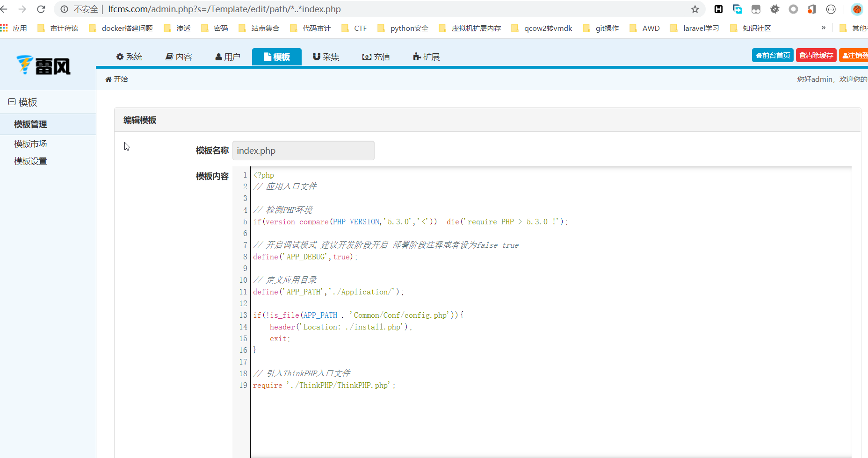
Task: Open 前台首页 button
Action: tap(773, 55)
